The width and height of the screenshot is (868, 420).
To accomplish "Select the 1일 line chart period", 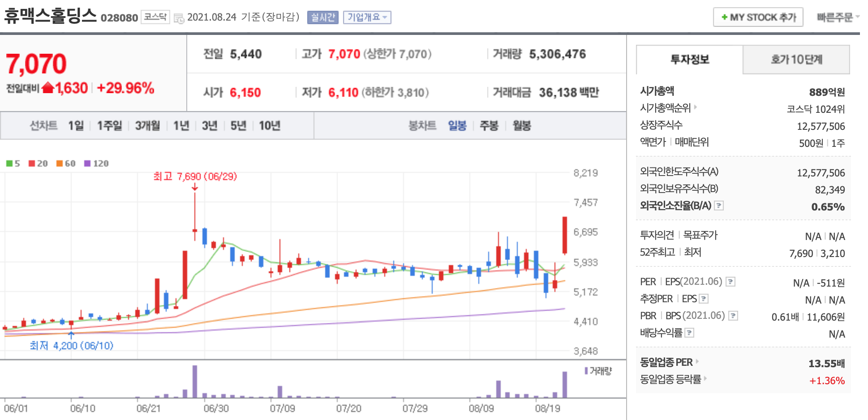I will pyautogui.click(x=76, y=126).
